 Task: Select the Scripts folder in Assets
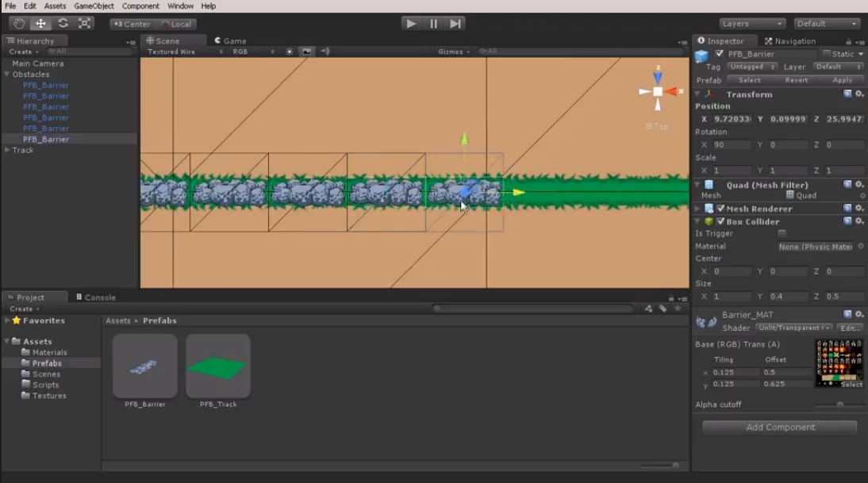[x=45, y=385]
